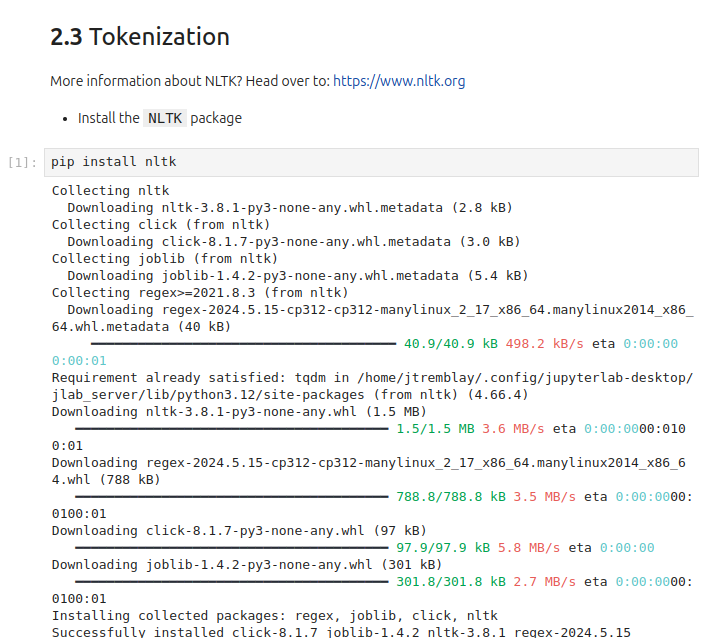
Task: Click the "Installing collected packages" output line
Action: [274, 615]
